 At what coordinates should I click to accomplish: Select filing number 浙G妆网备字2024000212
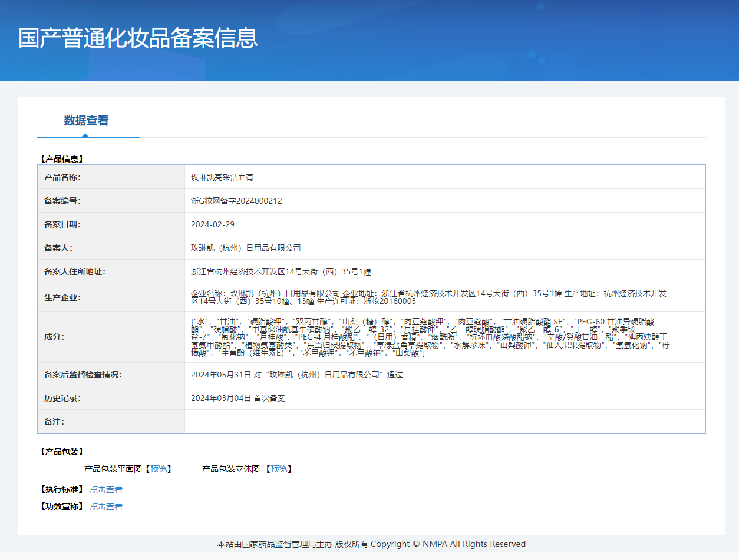(x=236, y=201)
